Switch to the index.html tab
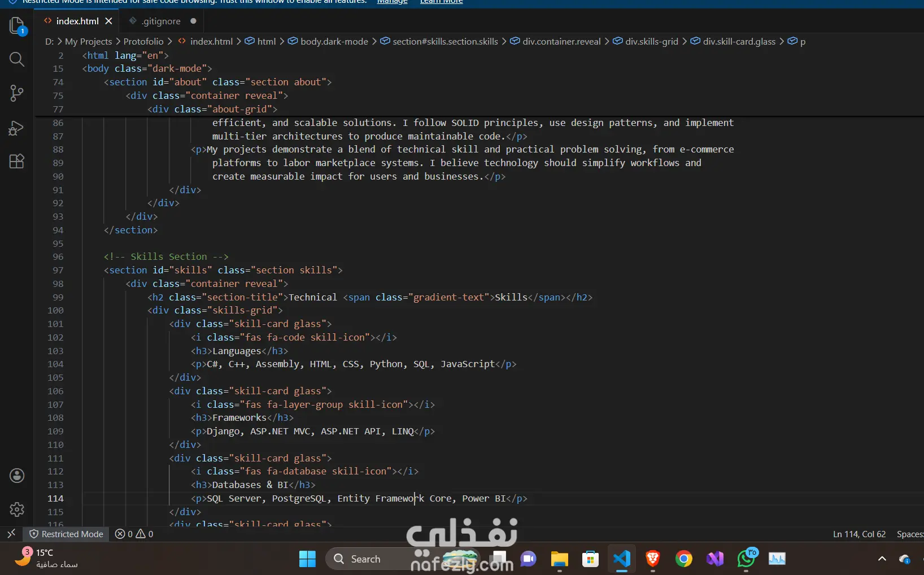This screenshot has width=924, height=575. click(77, 21)
